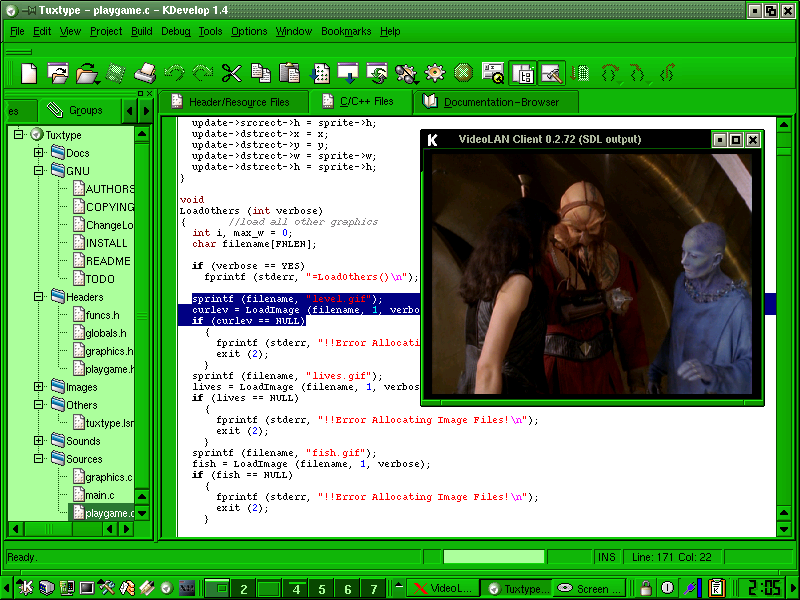Click the debug wrench tool icon
This screenshot has height=600, width=800.
(407, 73)
